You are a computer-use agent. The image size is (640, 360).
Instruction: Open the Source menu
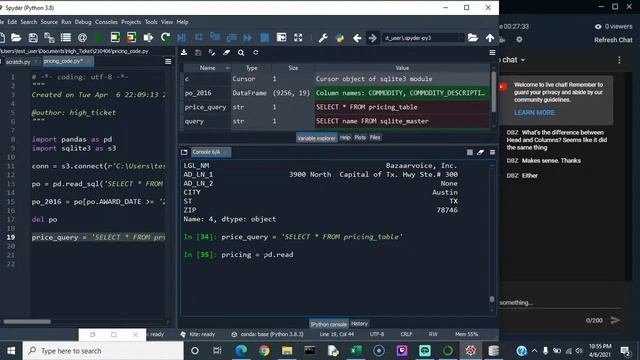(49, 22)
